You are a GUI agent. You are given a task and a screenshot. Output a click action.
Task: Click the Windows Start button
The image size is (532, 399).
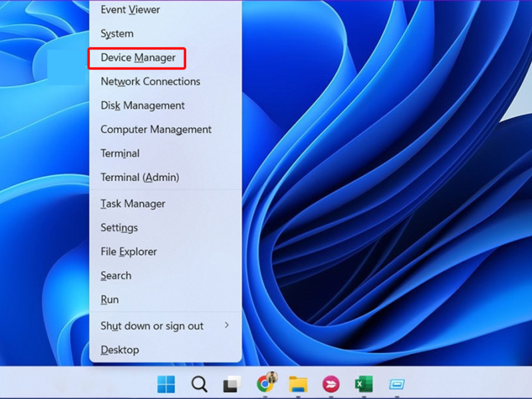click(166, 384)
